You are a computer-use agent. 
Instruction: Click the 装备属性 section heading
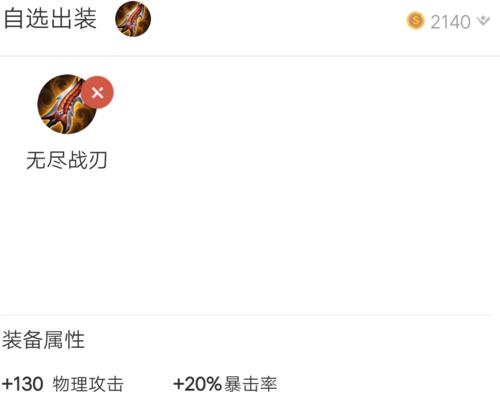click(x=43, y=340)
